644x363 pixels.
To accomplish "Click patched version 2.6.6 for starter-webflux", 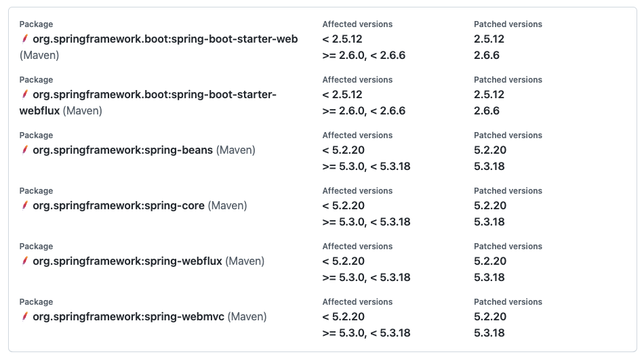I will coord(487,111).
